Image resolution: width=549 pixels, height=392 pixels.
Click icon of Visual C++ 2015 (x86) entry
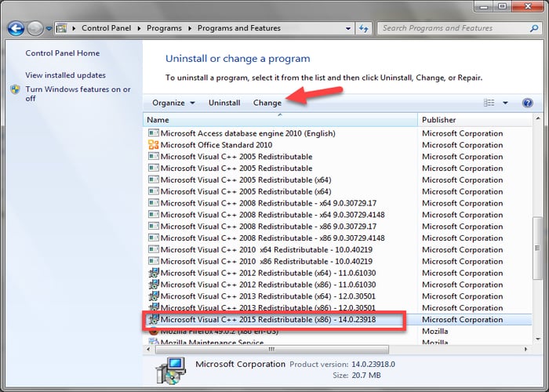154,319
